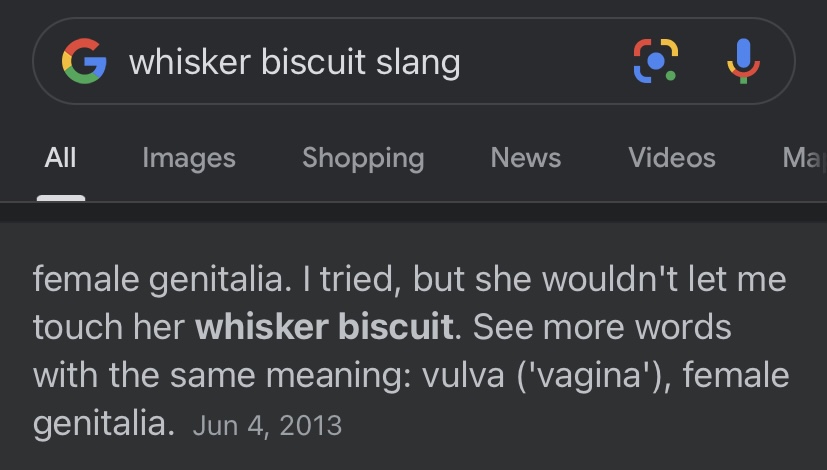Click the "whisker biscuit slang" search field

pos(294,62)
